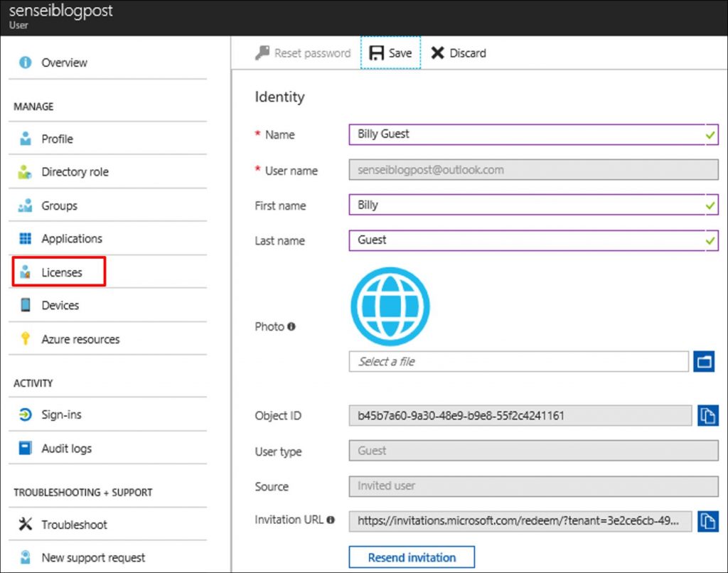Click the Azure resources key icon

[x=25, y=338]
